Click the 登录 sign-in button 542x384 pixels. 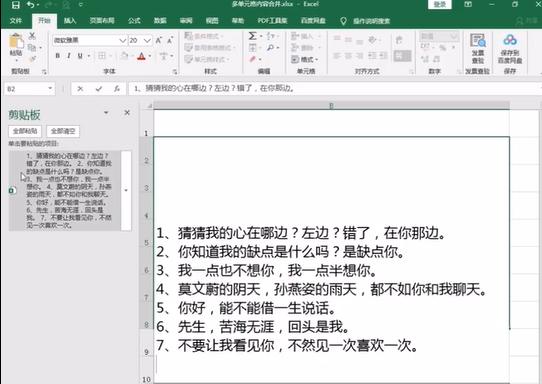(440, 4)
